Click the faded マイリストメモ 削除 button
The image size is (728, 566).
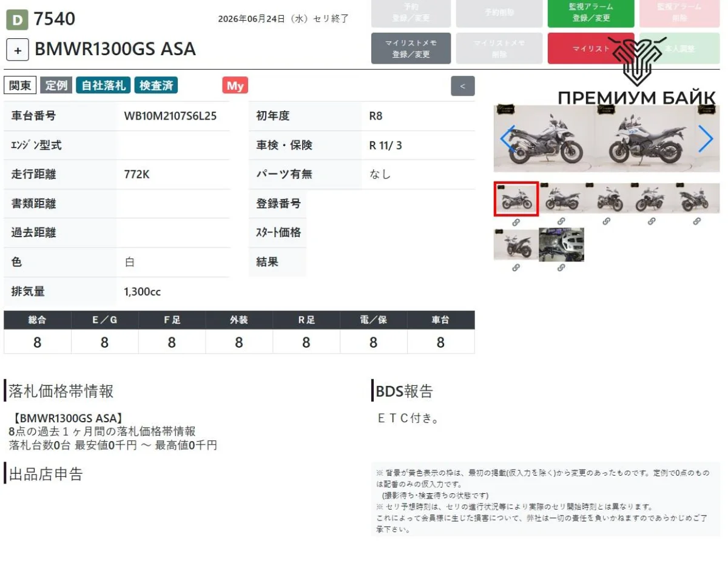pos(499,49)
